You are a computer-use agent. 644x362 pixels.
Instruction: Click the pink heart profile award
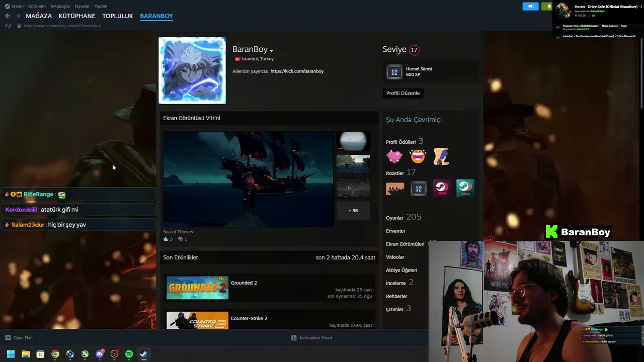pos(394,156)
